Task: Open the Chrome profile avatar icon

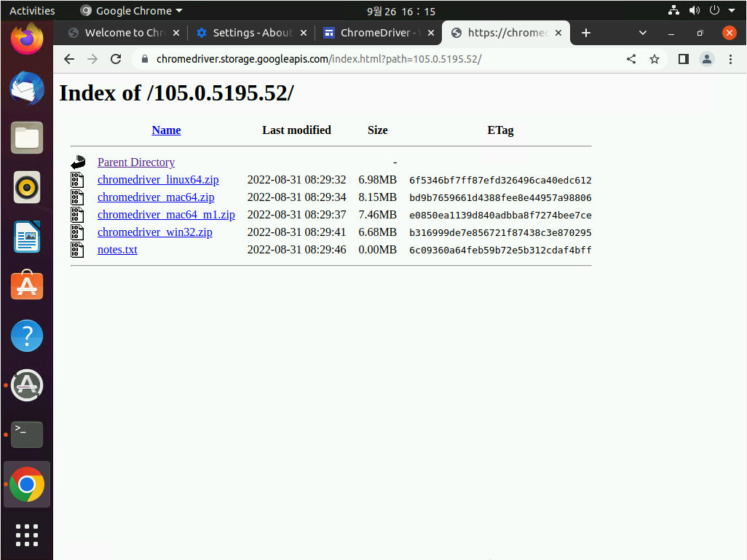Action: click(x=706, y=59)
